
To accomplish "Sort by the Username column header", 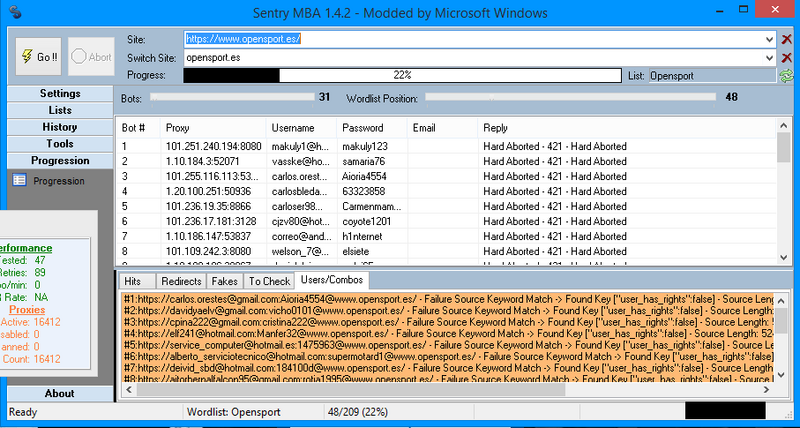I will pyautogui.click(x=301, y=128).
